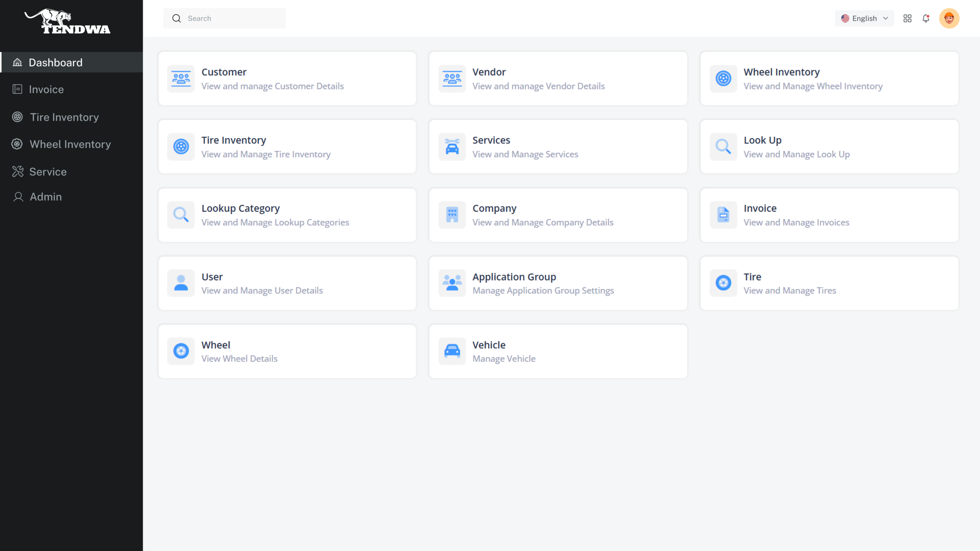Image resolution: width=980 pixels, height=551 pixels.
Task: Open the notifications bell
Action: (x=926, y=18)
